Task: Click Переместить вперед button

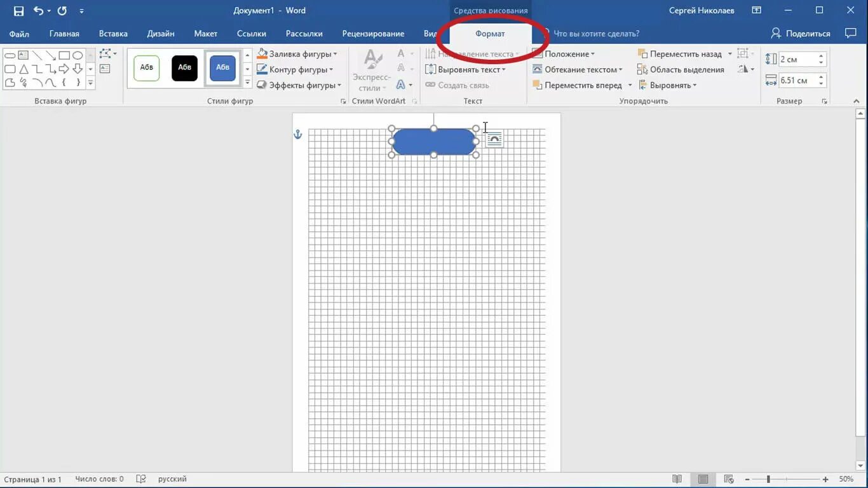Action: (x=578, y=85)
